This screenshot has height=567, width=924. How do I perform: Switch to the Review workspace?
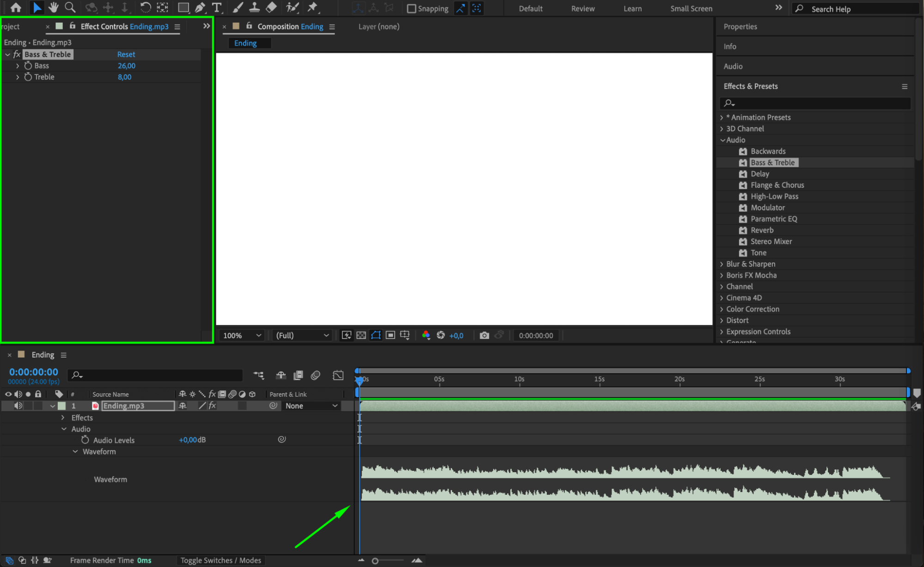582,8
